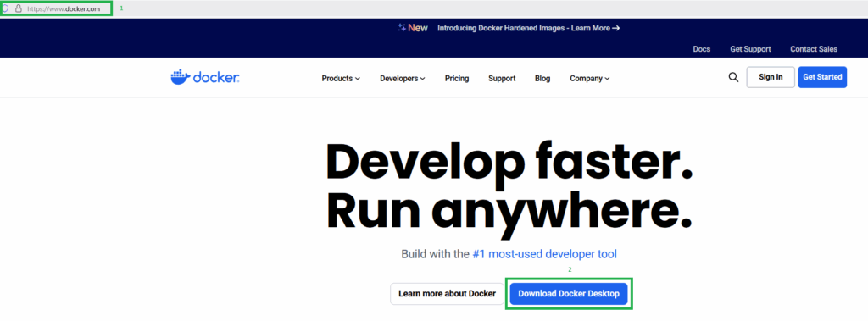The height and width of the screenshot is (321, 868).
Task: Expand the Developers menu
Action: tap(403, 79)
